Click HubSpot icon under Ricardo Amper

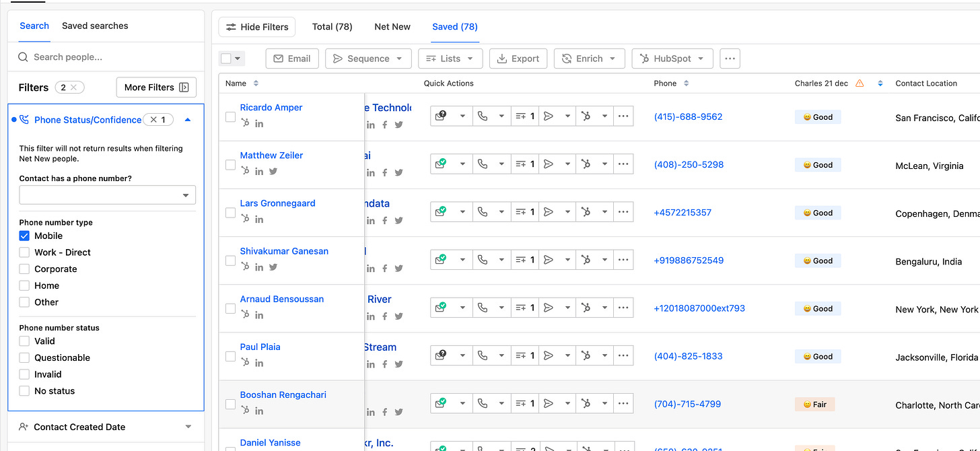tap(246, 123)
